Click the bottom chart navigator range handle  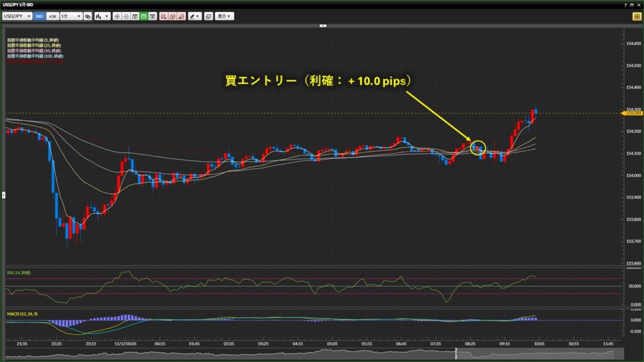(x=455, y=354)
